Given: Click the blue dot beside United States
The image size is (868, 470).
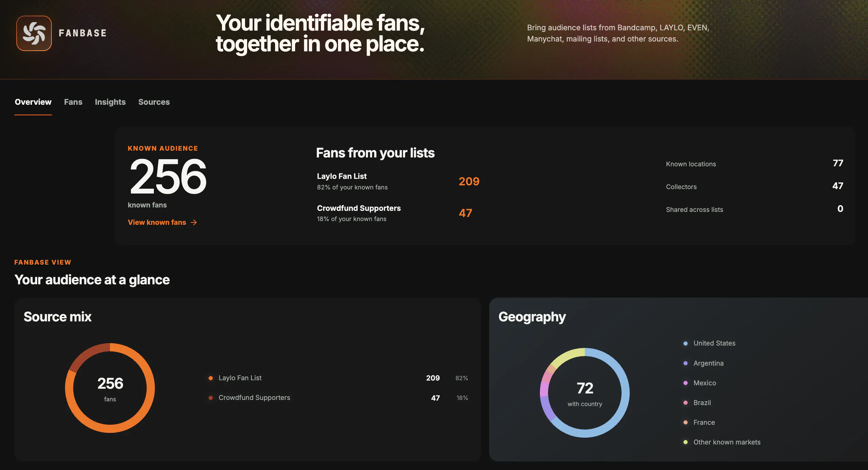Looking at the screenshot, I should (686, 343).
